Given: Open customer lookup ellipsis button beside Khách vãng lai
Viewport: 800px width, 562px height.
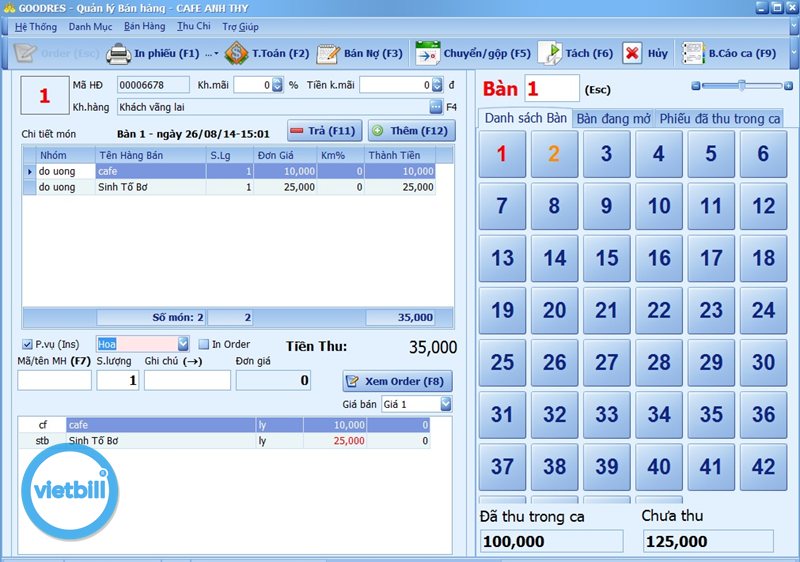Looking at the screenshot, I should click(436, 107).
